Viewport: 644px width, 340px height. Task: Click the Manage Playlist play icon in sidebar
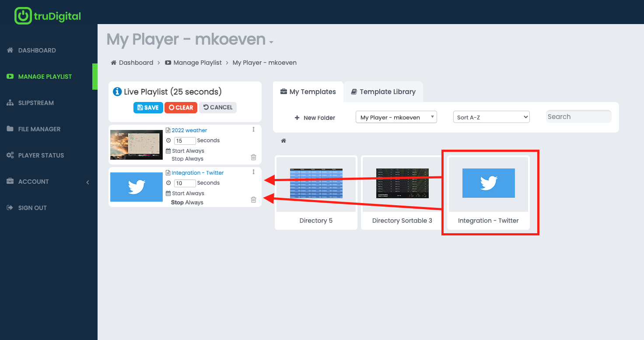tap(10, 77)
